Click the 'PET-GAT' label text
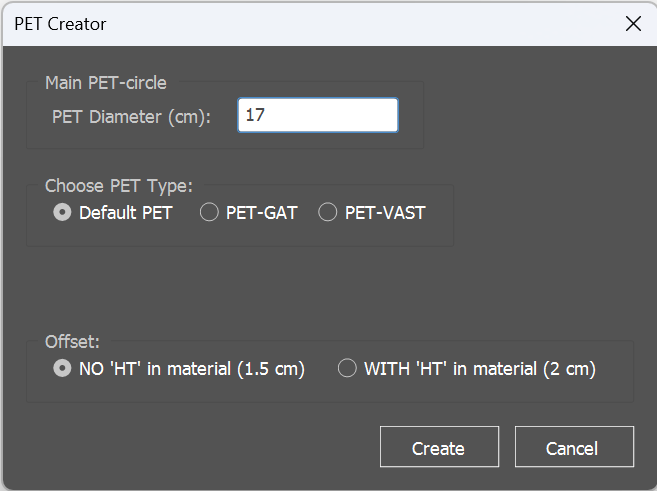This screenshot has height=491, width=657. click(x=261, y=212)
